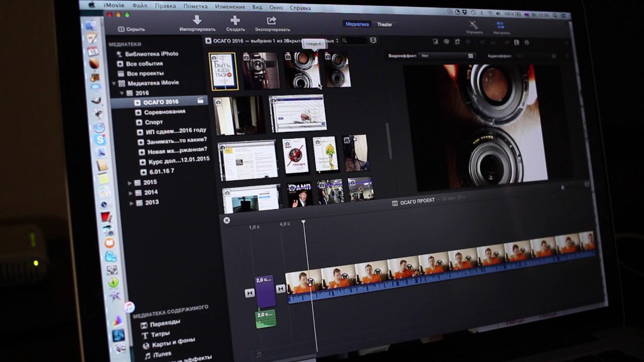Screen dimensions: 644x362
Task: Open the Apple menu
Action: [x=93, y=5]
